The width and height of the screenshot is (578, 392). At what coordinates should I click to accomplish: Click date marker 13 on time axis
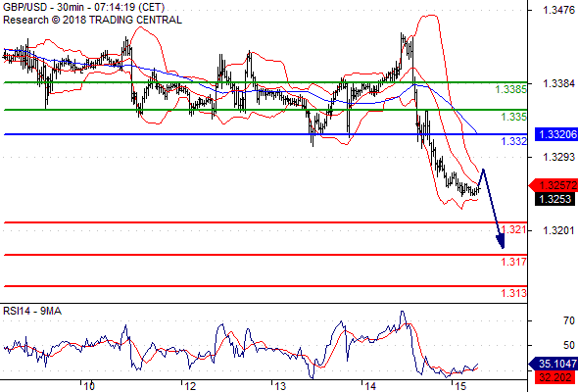(x=280, y=386)
